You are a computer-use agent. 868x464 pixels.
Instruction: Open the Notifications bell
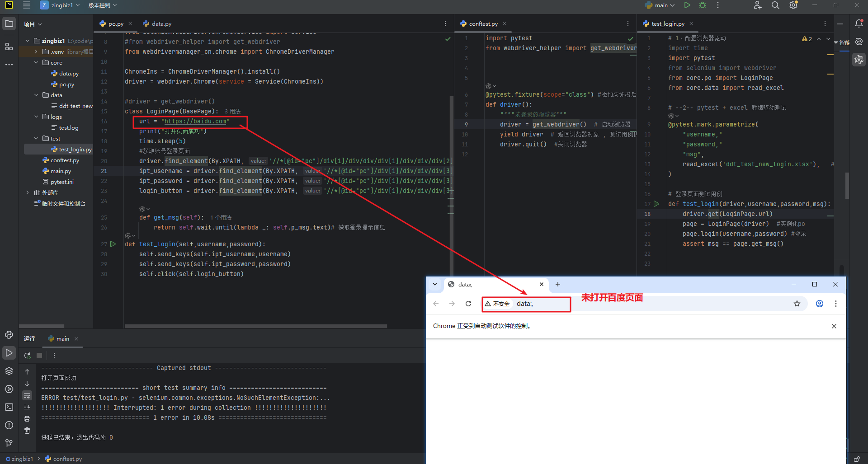click(x=859, y=23)
